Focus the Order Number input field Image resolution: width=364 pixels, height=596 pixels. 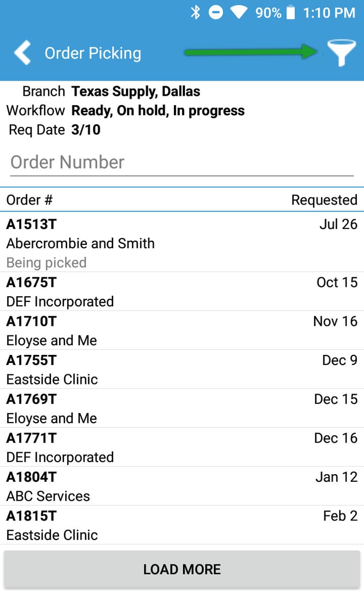[181, 163]
